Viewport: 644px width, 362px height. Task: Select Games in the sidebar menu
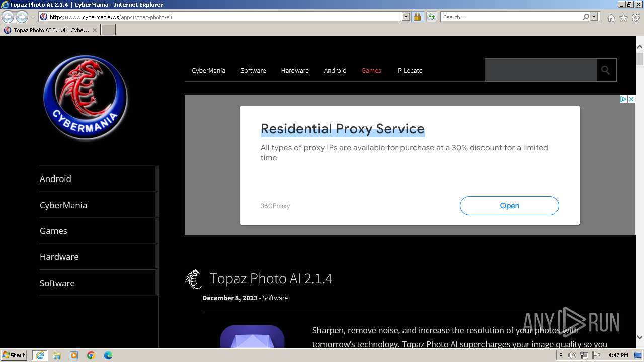click(x=99, y=231)
